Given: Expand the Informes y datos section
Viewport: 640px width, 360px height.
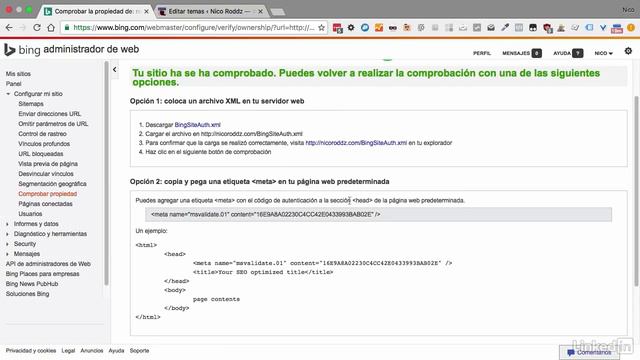Looking at the screenshot, I should click(x=8, y=224).
